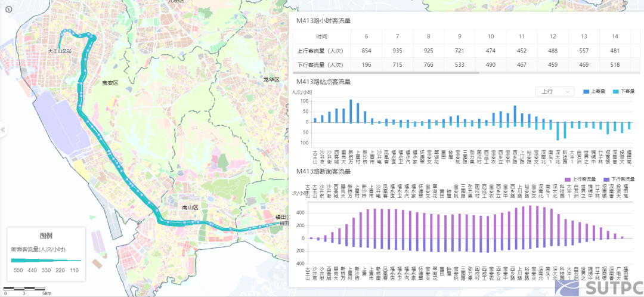Click the 断面客流量(人次/小时) legend caption
The image size is (644, 297).
(39, 249)
